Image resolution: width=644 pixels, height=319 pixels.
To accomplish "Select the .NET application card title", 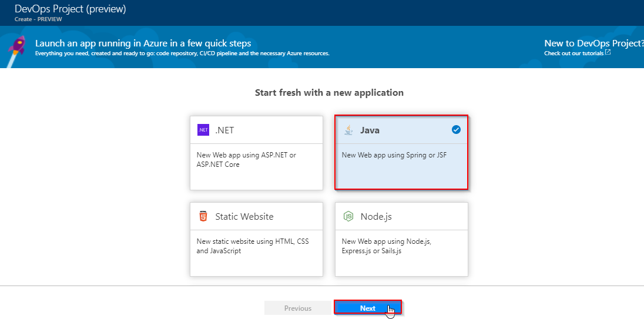I will pos(224,130).
